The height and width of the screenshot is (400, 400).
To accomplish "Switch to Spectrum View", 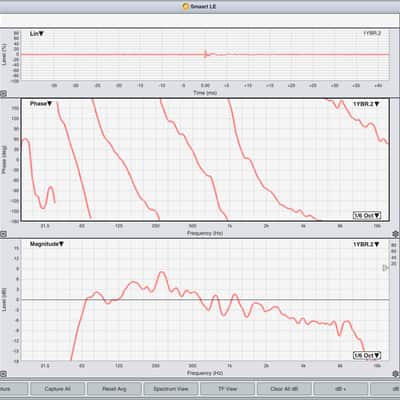I will click(x=171, y=389).
